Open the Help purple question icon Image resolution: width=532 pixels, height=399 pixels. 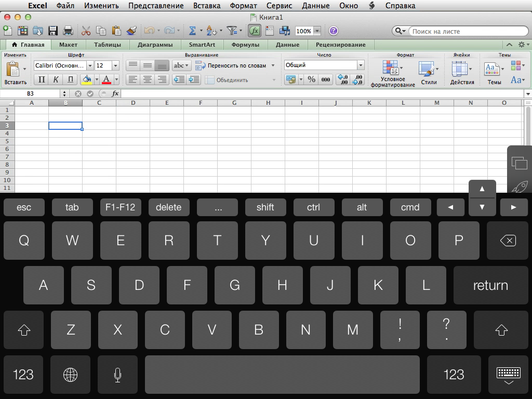(x=334, y=31)
